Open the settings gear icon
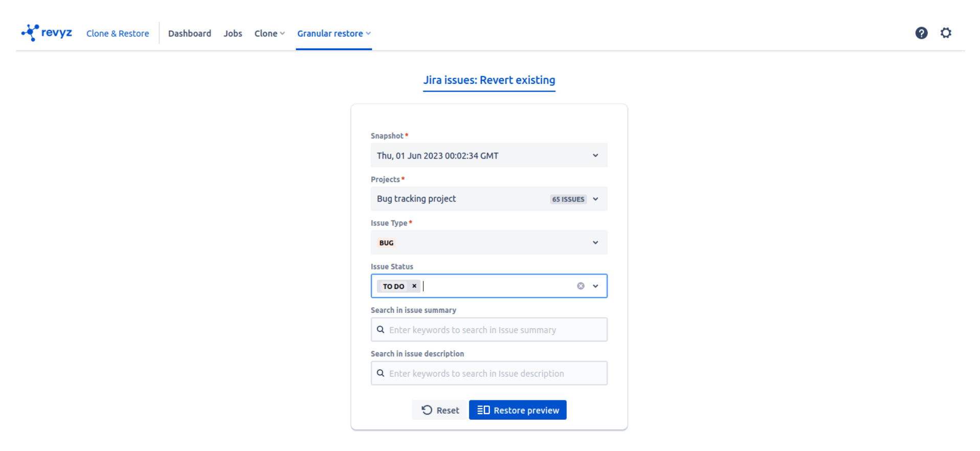Screen dimensions: 980x451 click(946, 33)
